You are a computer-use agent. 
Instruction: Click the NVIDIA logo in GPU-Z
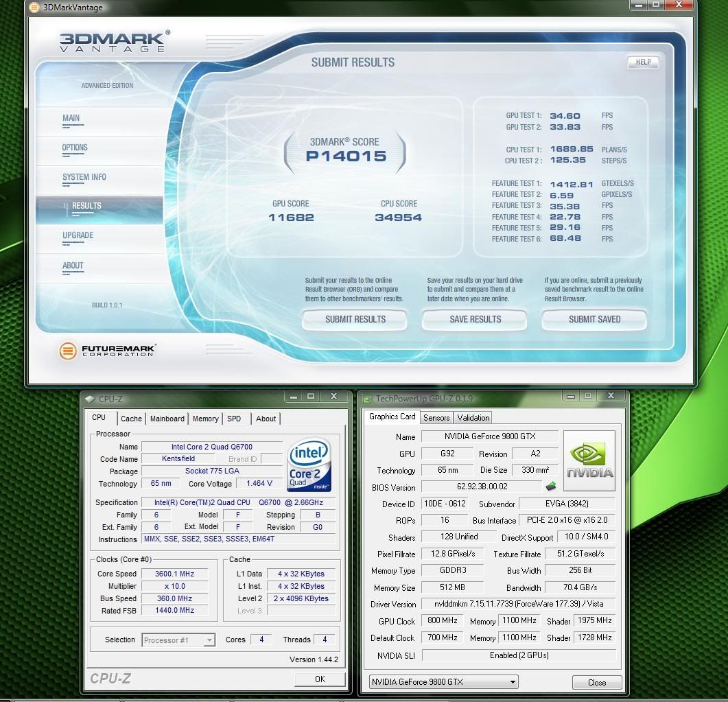(589, 460)
